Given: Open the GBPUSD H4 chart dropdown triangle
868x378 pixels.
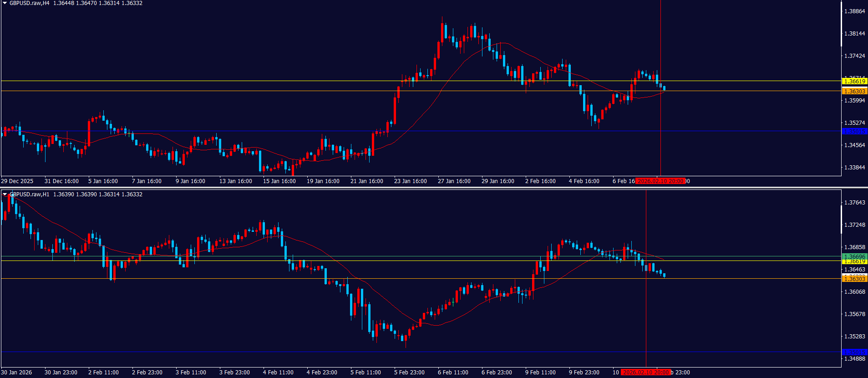Looking at the screenshot, I should (5, 3).
